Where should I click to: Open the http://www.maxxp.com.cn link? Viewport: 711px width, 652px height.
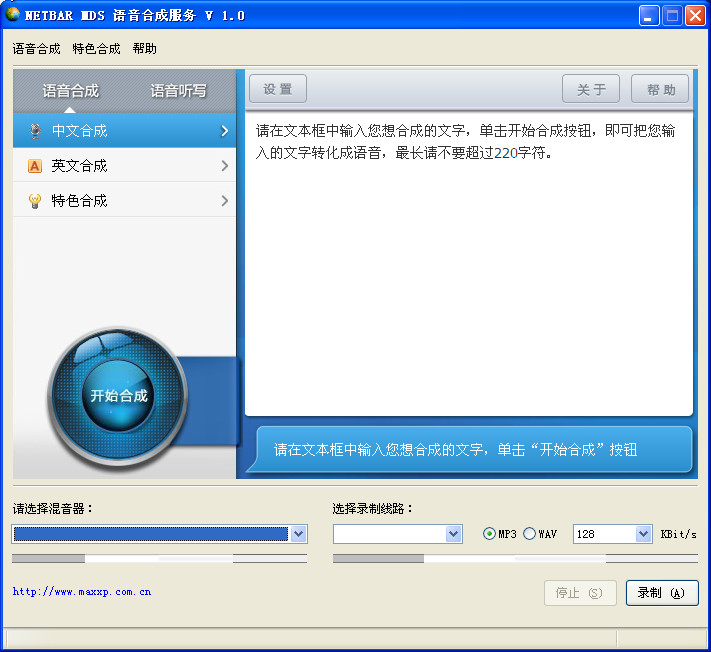(x=82, y=592)
